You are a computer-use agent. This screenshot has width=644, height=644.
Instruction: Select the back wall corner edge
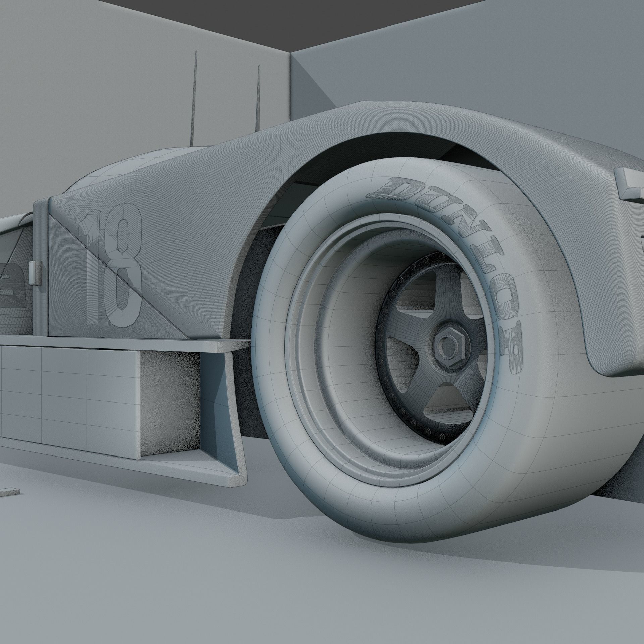pyautogui.click(x=290, y=87)
